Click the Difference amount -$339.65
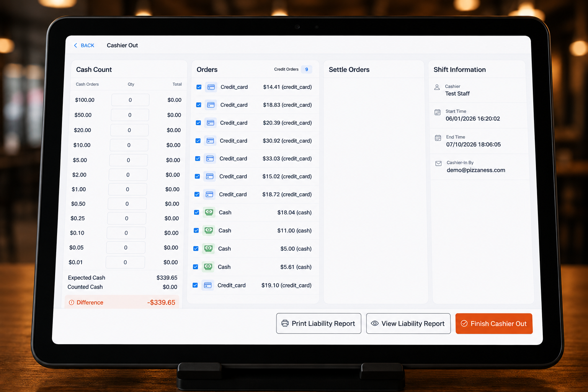Image resolution: width=588 pixels, height=392 pixels. point(161,302)
